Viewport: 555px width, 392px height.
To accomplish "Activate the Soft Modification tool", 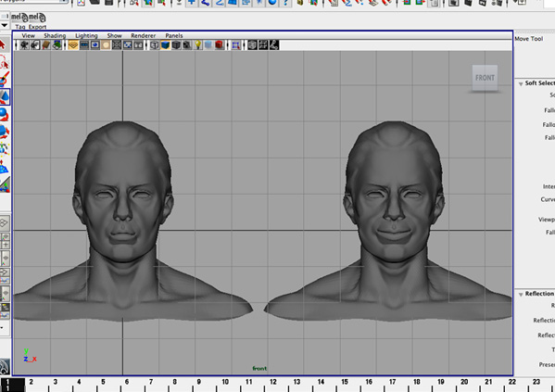I will coord(5,167).
